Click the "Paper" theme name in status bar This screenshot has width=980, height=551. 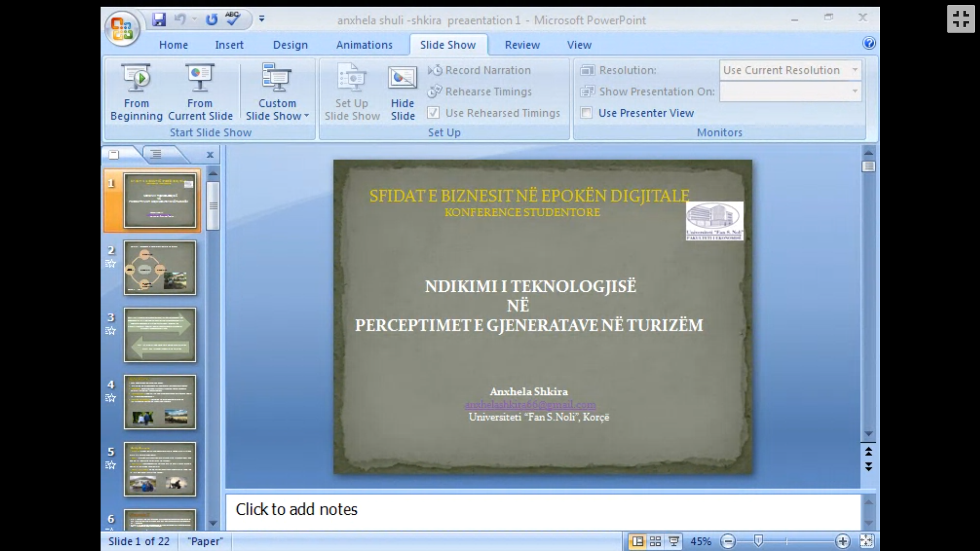click(x=205, y=541)
